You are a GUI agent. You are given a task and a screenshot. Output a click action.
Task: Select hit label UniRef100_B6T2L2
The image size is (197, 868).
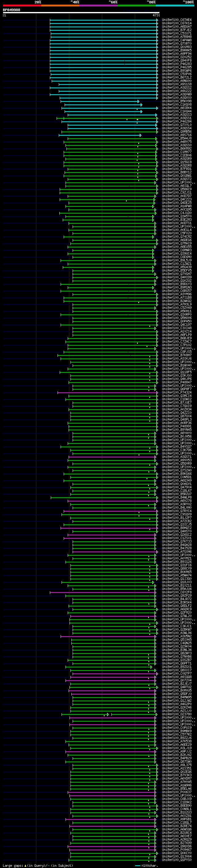[x=177, y=78]
